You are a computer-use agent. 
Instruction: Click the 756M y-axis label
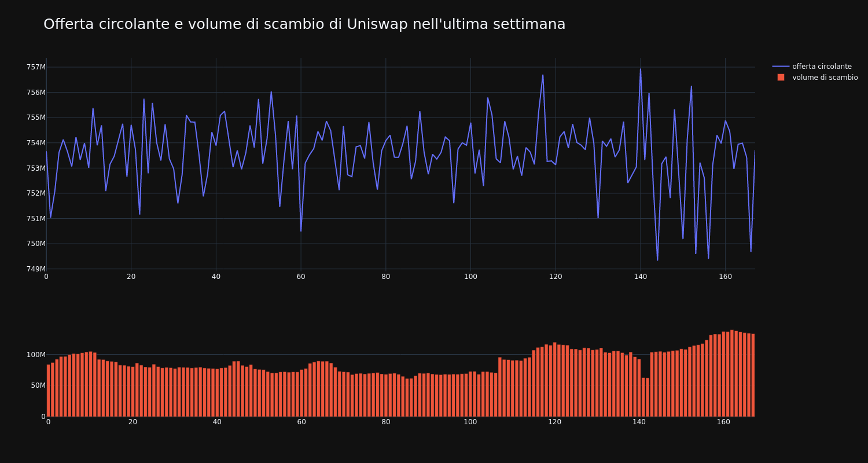[x=36, y=93]
